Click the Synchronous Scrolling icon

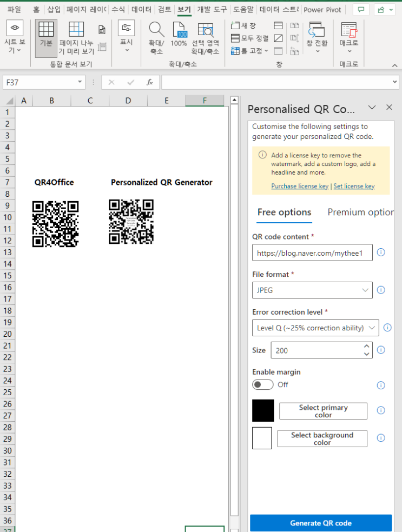click(x=295, y=38)
